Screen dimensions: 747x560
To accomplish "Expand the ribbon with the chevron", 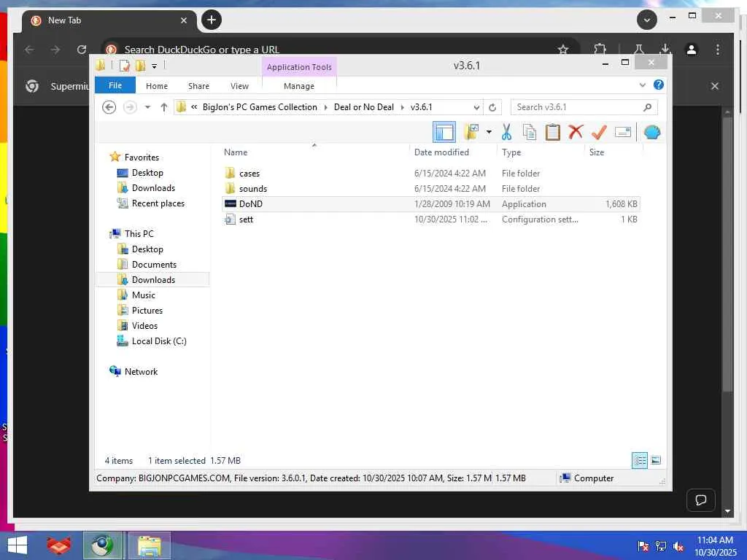I will 642,85.
